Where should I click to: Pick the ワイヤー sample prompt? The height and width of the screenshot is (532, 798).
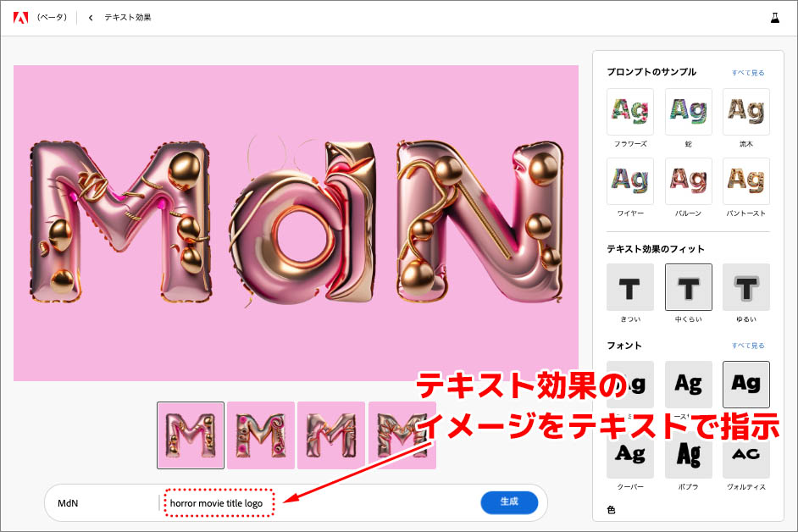629,180
